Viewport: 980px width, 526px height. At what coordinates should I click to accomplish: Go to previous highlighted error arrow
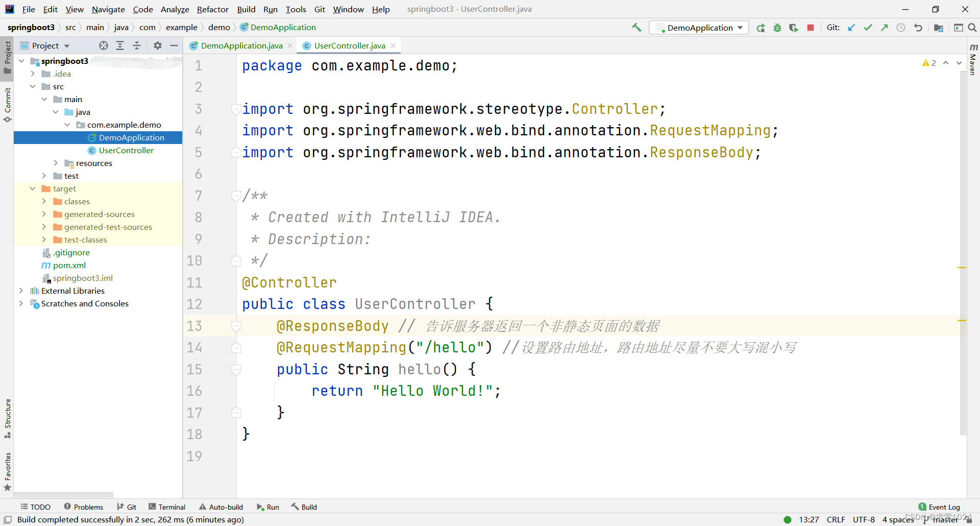click(x=946, y=63)
